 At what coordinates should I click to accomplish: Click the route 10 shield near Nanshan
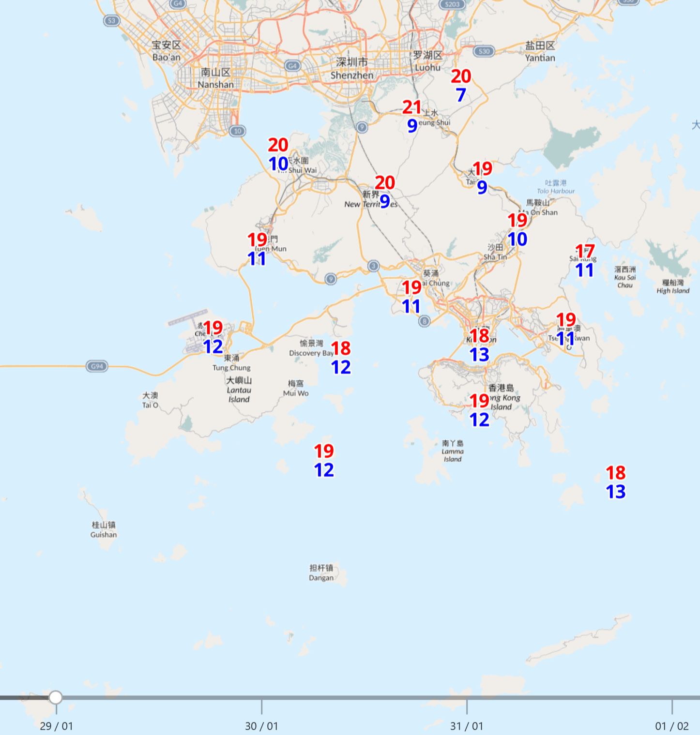237,131
